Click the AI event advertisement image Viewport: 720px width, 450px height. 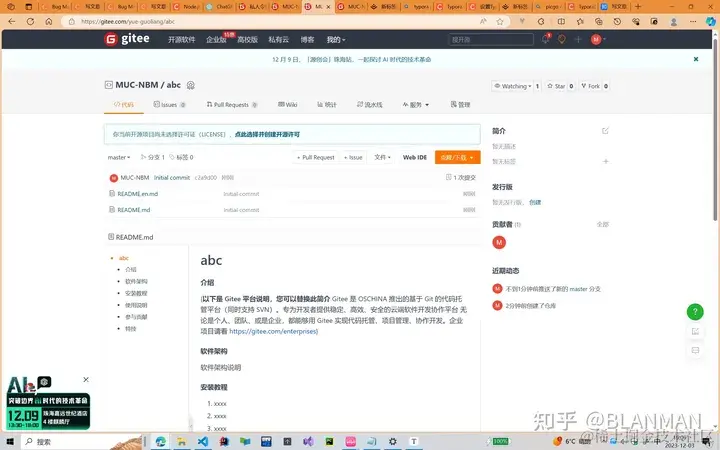pyautogui.click(x=48, y=405)
